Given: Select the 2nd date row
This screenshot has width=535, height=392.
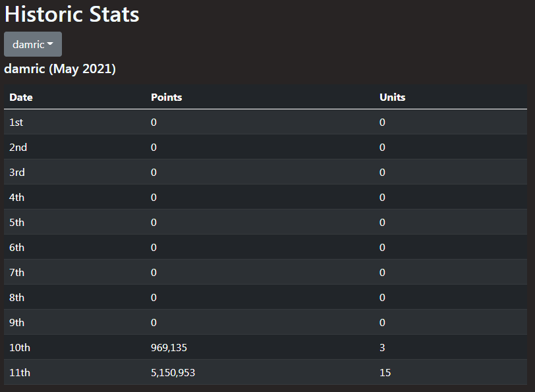Looking at the screenshot, I should [x=266, y=147].
